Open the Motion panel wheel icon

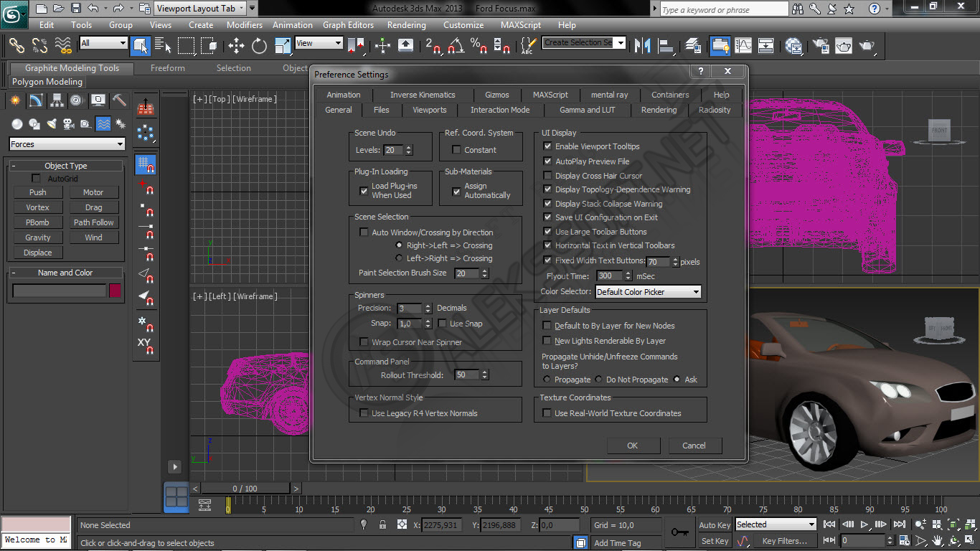77,100
